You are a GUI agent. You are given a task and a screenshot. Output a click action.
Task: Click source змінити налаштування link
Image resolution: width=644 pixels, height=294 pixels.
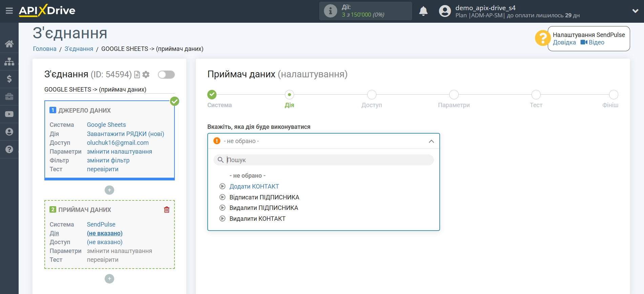[x=119, y=152]
